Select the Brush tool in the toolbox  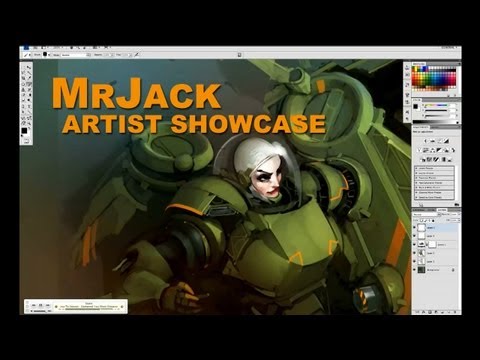coord(29,84)
